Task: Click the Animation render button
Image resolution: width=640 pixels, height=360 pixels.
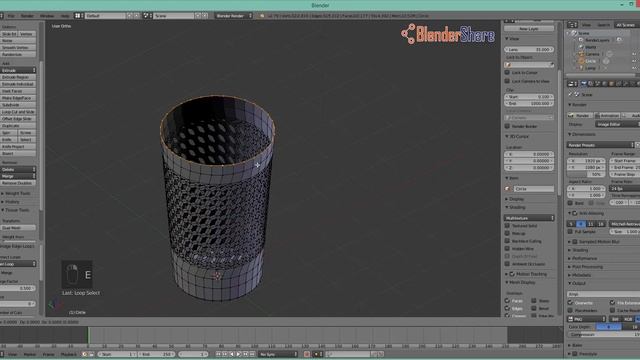Action: coord(607,116)
